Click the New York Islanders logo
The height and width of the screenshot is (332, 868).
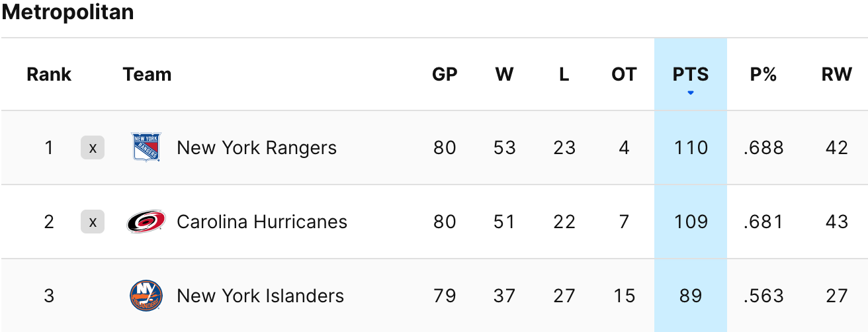click(x=146, y=296)
